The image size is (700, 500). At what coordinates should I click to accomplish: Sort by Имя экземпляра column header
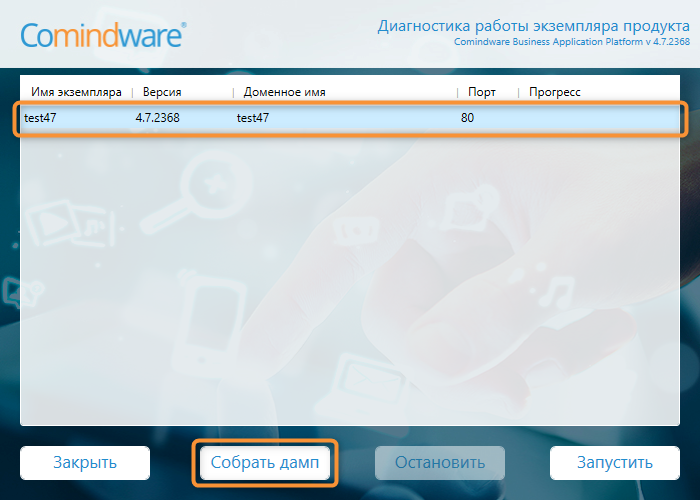[76, 92]
